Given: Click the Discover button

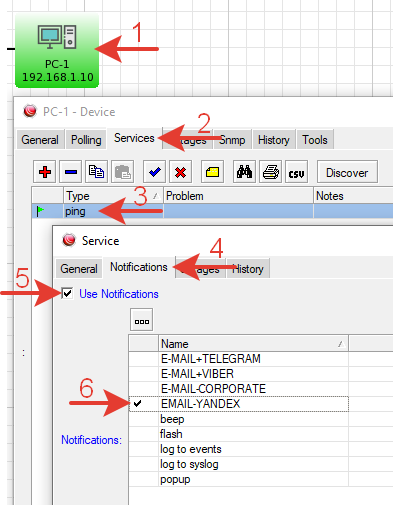Looking at the screenshot, I should [347, 172].
